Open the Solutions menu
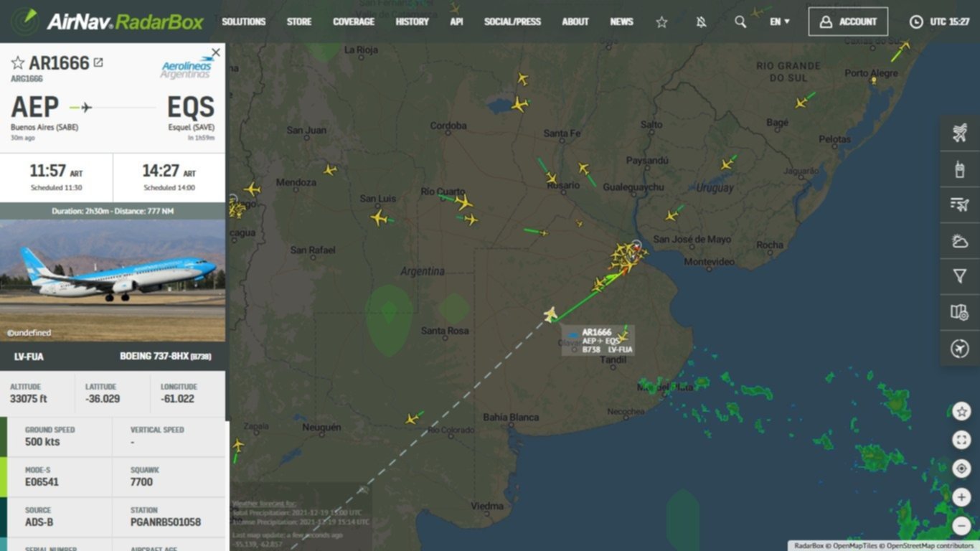The width and height of the screenshot is (980, 551). click(243, 22)
